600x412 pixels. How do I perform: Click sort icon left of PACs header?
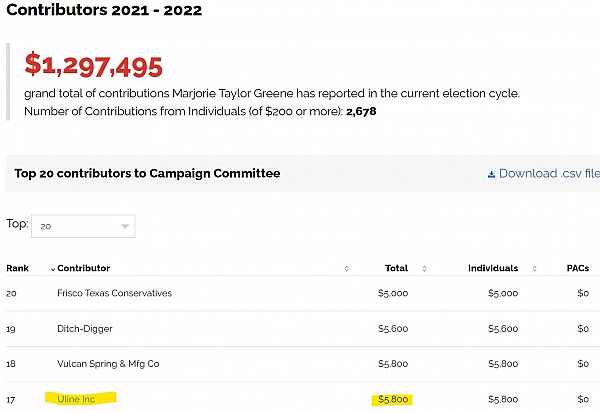[535, 269]
